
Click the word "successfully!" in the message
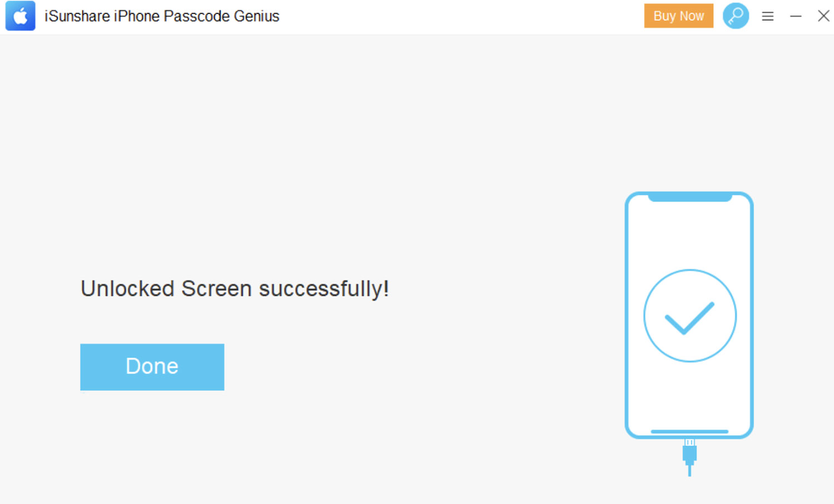pyautogui.click(x=324, y=289)
